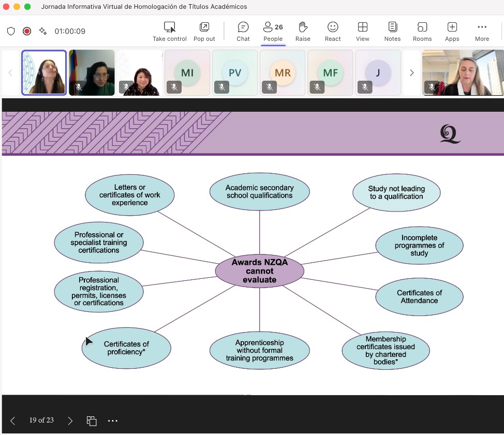Image resolution: width=504 pixels, height=435 pixels.
Task: Click muted mic icon on MI tile
Action: point(174,87)
